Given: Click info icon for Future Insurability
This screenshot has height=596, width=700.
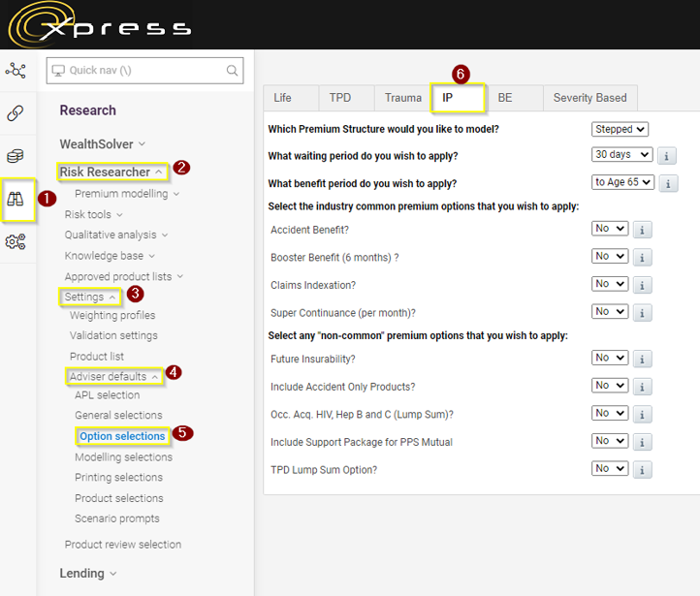Looking at the screenshot, I should [x=645, y=359].
